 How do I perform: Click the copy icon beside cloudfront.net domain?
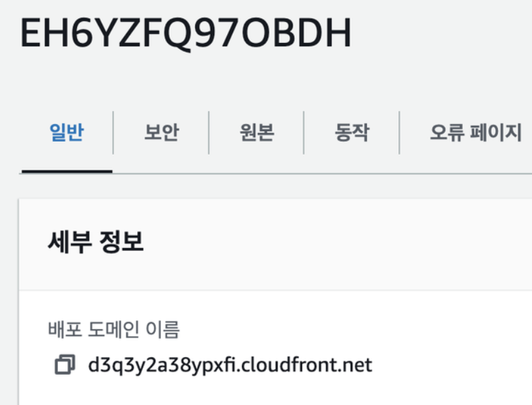tap(65, 365)
